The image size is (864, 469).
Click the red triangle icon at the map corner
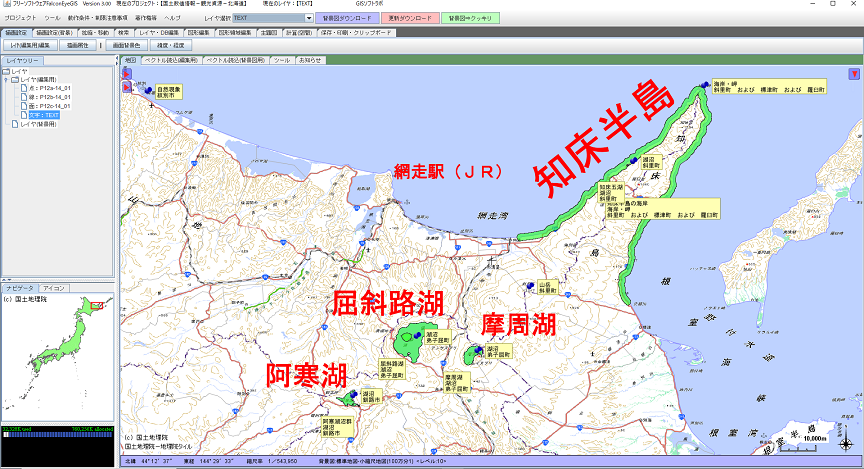pos(854,74)
